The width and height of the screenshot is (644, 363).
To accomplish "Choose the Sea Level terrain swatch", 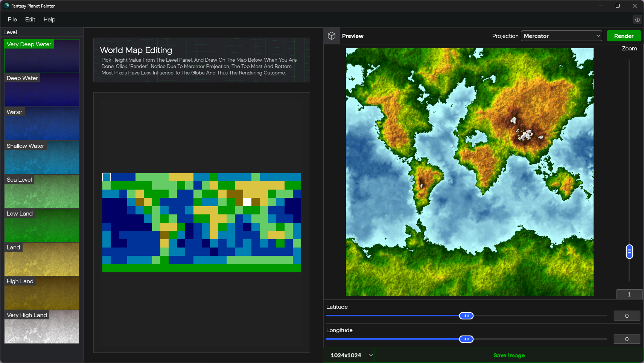I will 42,192.
